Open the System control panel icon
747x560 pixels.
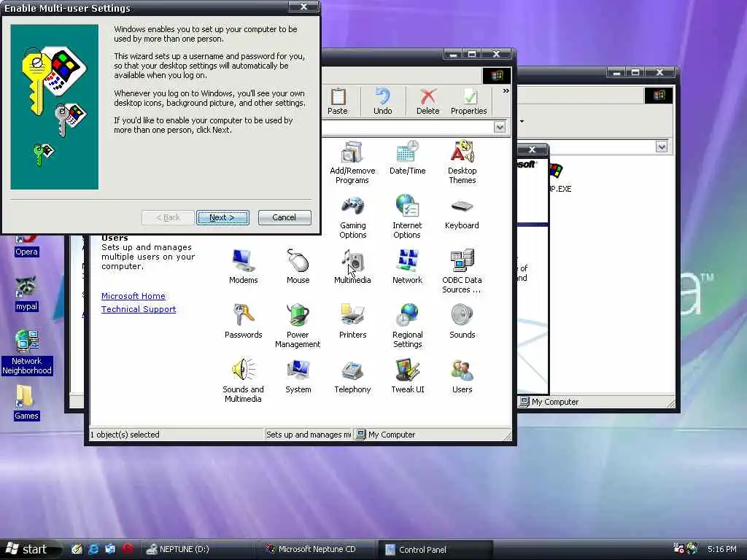[298, 377]
